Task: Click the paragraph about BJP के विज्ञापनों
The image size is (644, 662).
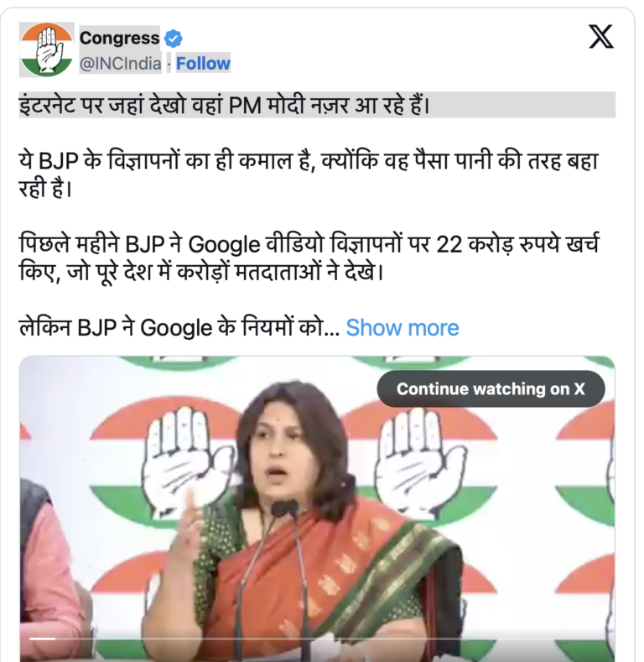Action: 309,175
